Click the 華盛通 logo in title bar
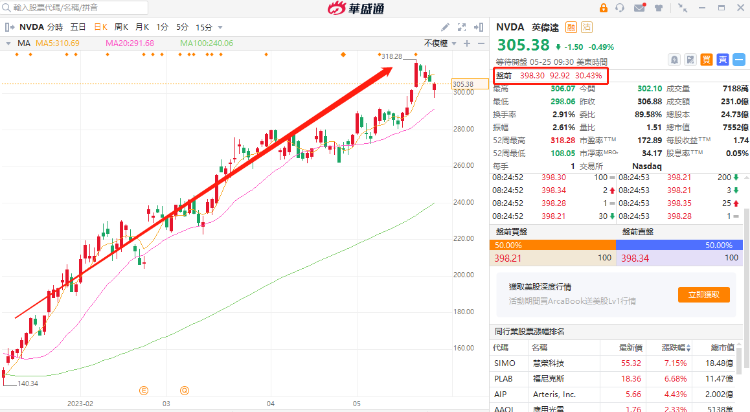Viewport: 750px width, 412px height. (356, 8)
